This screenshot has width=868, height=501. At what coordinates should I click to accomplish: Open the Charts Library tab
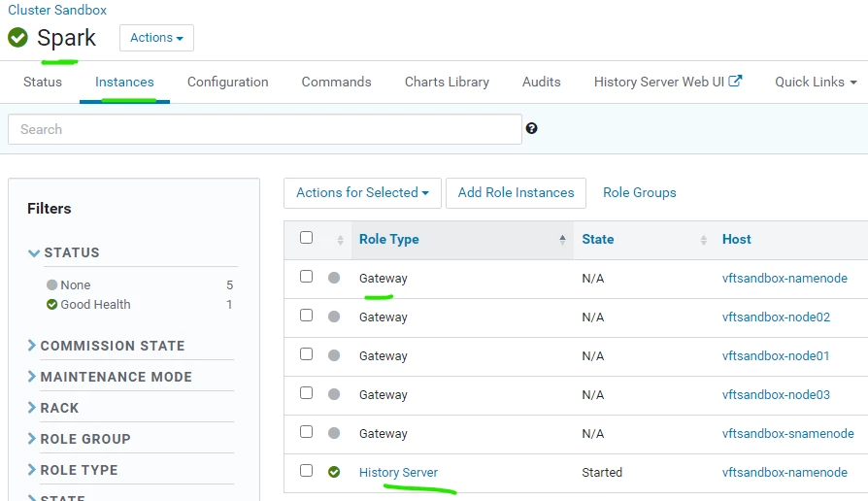click(x=447, y=82)
